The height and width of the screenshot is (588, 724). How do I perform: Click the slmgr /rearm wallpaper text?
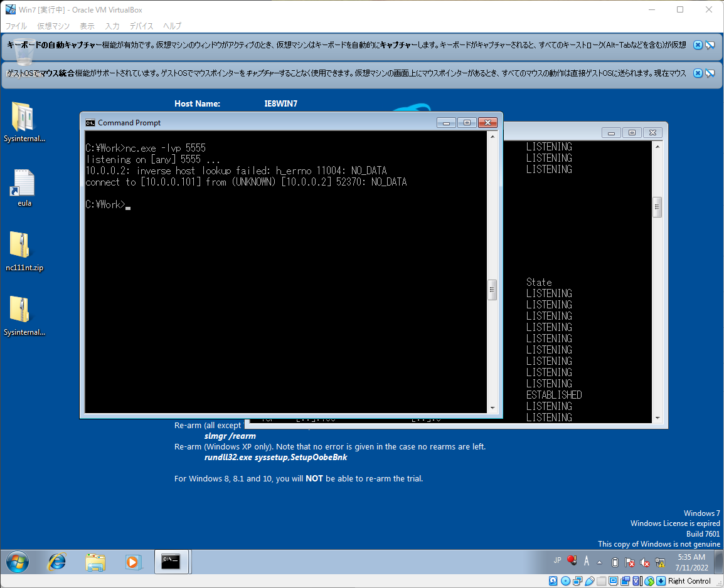tap(230, 436)
